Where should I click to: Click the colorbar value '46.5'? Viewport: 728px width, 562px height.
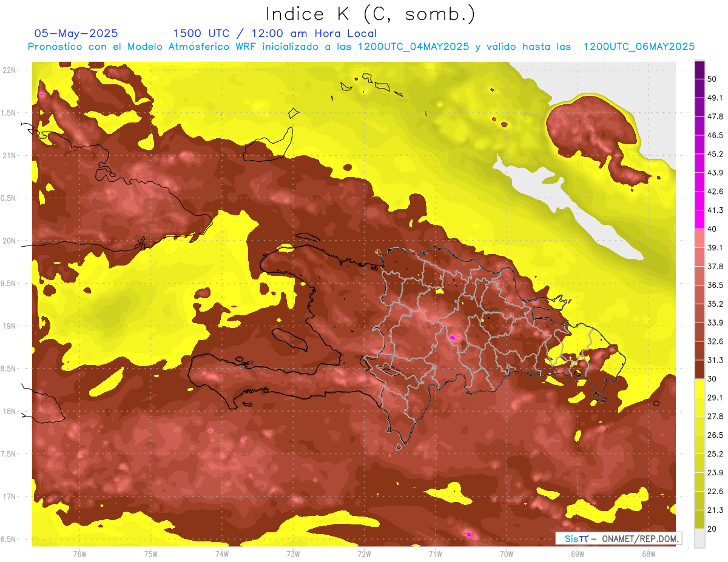click(x=715, y=135)
